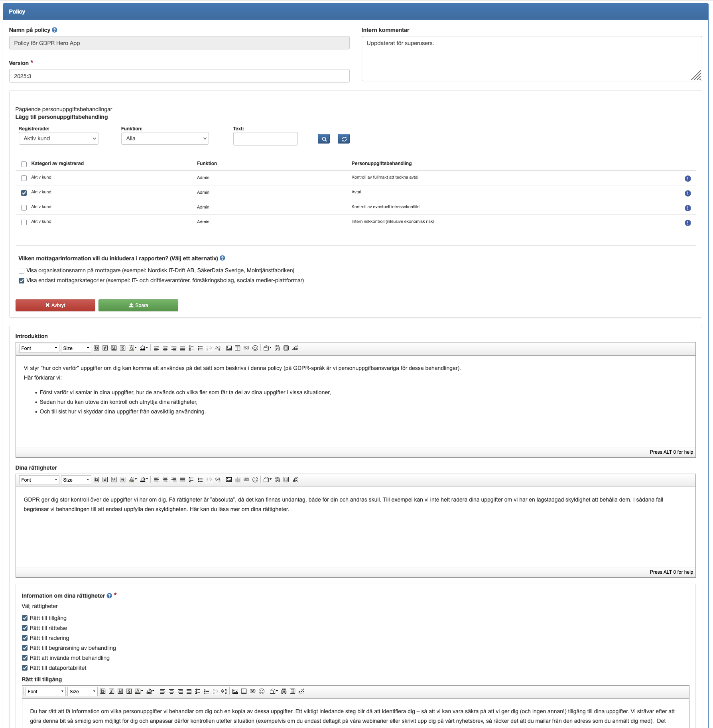Screen dimensions: 713x728
Task: Apply underline in Rätt till tillgång editor toolbar
Action: coord(120,691)
